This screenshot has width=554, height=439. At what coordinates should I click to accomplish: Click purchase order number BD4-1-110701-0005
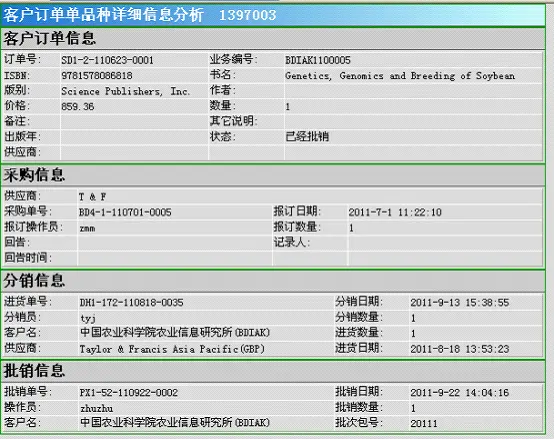(125, 212)
